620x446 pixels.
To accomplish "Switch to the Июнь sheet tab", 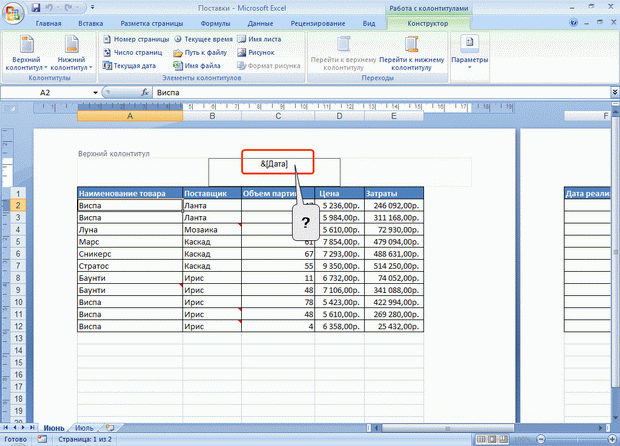I will (x=53, y=428).
